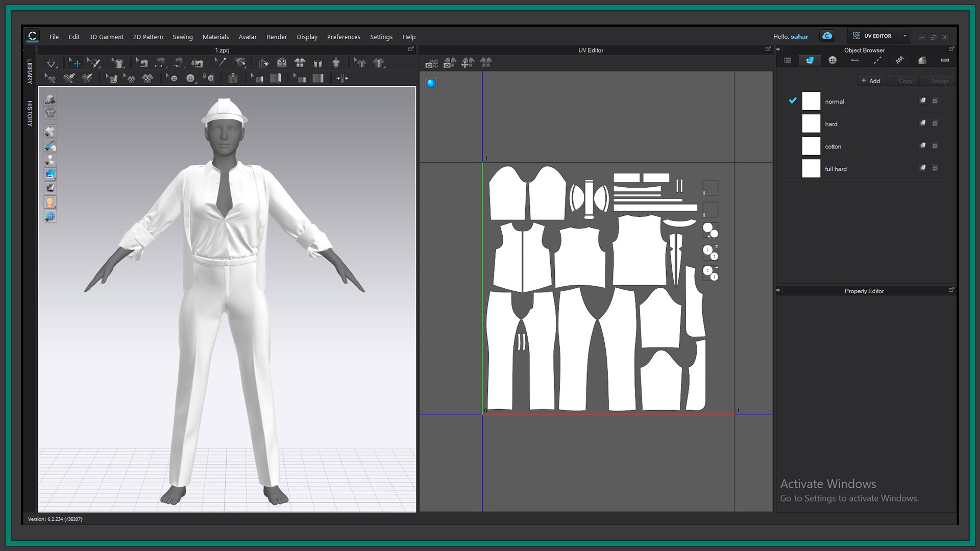The height and width of the screenshot is (551, 980).
Task: Click the Add fabric button
Action: click(871, 81)
